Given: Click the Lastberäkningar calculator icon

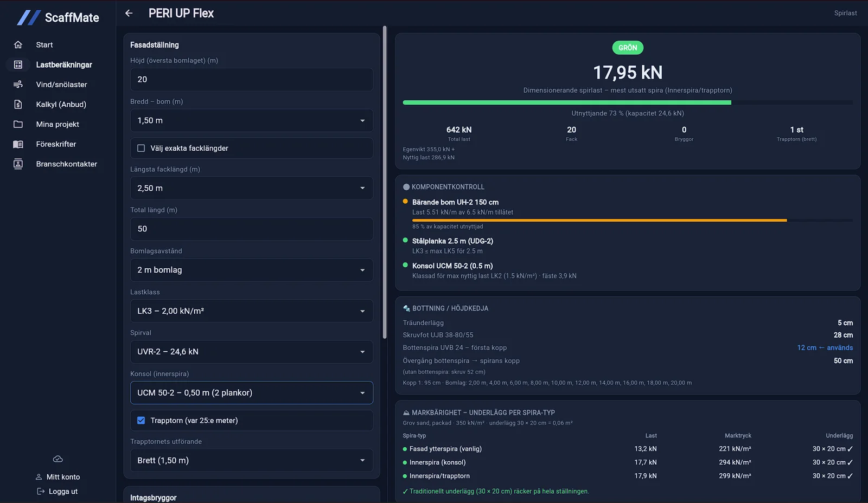Looking at the screenshot, I should coord(18,65).
